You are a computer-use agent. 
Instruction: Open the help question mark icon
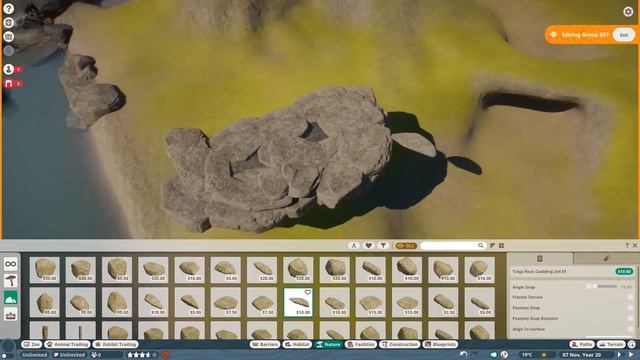pyautogui.click(x=9, y=9)
